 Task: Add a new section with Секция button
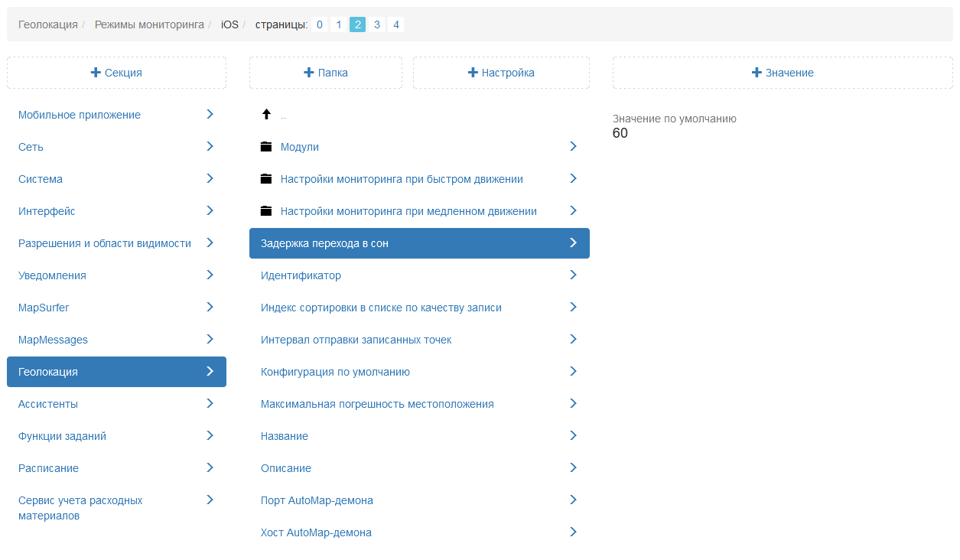pyautogui.click(x=116, y=73)
